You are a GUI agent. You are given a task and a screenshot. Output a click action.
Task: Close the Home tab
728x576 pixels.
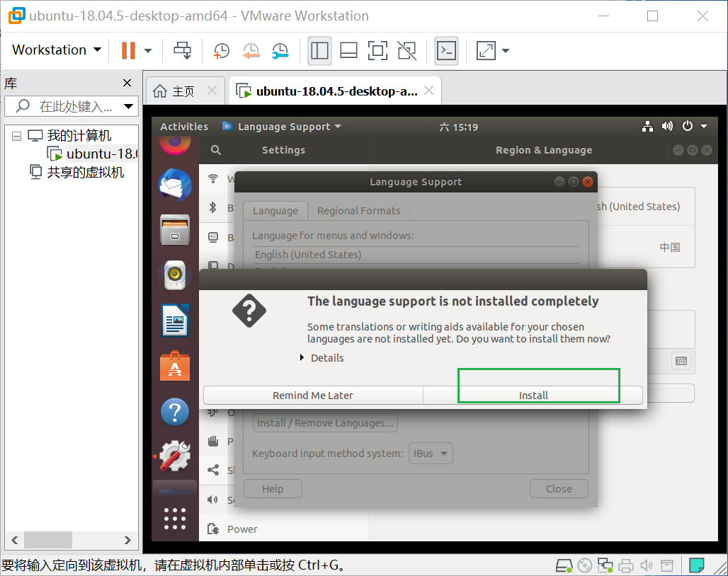tap(212, 91)
